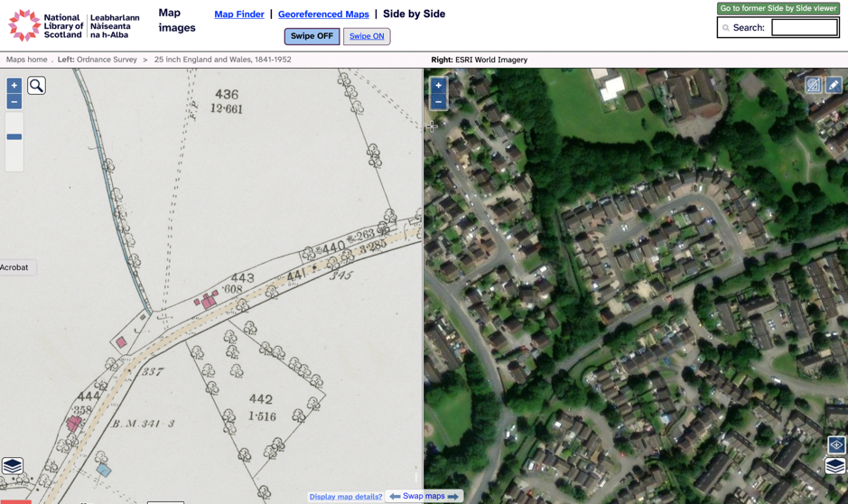Open the magnifier search tool on left map

point(36,86)
